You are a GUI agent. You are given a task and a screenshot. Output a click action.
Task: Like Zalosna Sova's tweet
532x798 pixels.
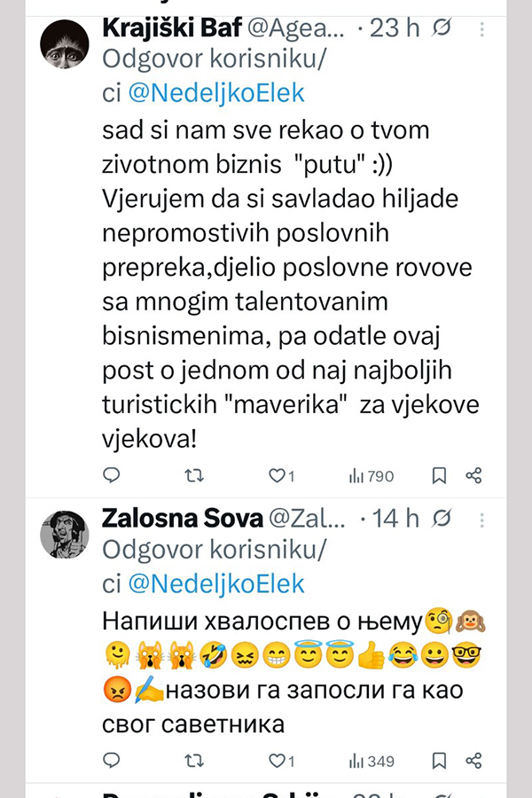tap(275, 760)
